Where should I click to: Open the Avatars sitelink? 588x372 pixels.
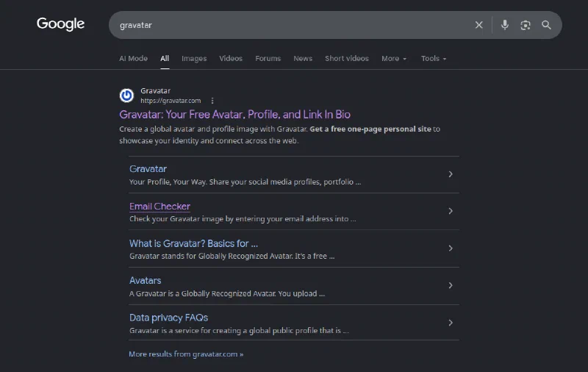coord(145,281)
